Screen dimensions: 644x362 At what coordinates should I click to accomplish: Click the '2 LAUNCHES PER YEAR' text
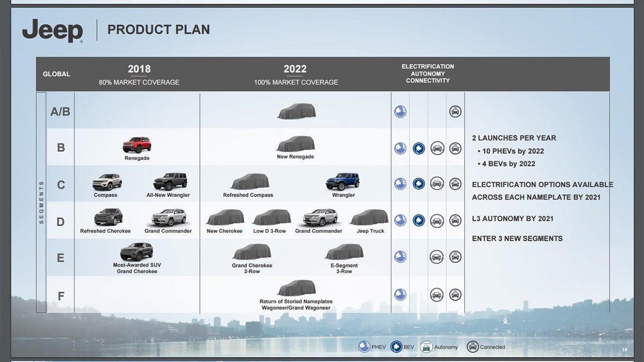[x=514, y=138]
